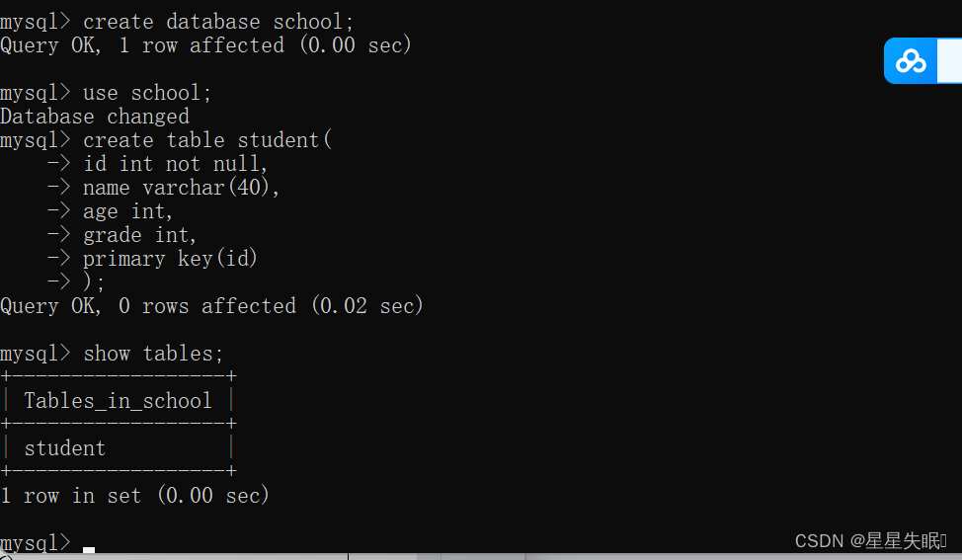Screen dimensions: 962x560
Task: Click the 'create database school;' command
Action: [218, 22]
